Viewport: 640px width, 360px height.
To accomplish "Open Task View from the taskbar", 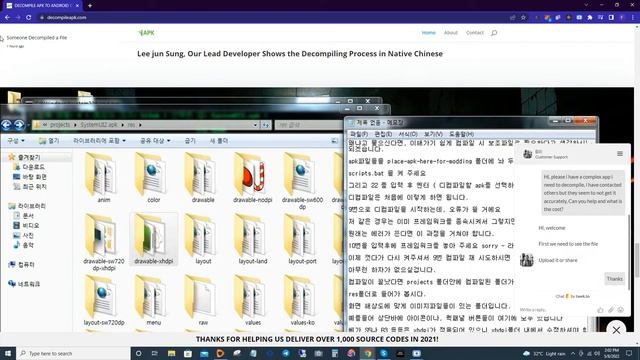I will 155,353.
